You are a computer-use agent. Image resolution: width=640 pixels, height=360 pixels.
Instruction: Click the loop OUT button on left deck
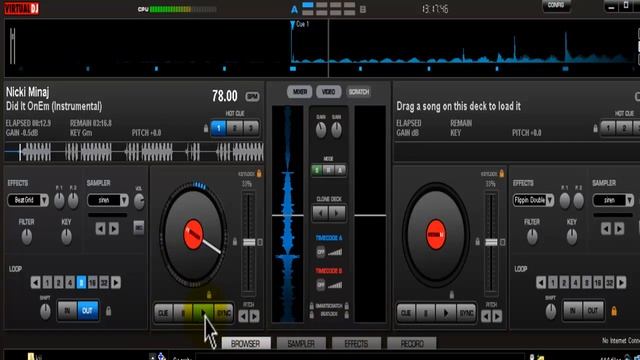click(x=87, y=311)
